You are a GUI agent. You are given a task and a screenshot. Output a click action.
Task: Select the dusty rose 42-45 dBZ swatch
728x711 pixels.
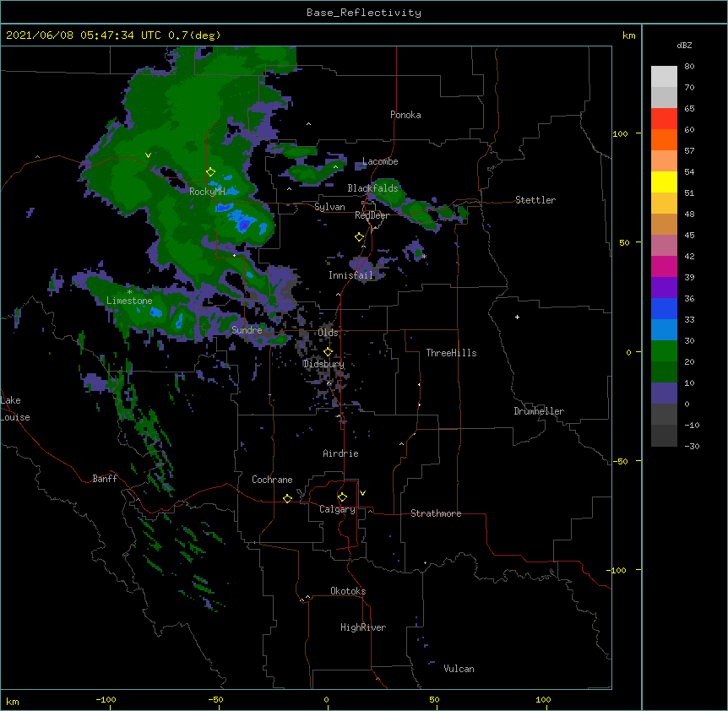click(x=664, y=245)
